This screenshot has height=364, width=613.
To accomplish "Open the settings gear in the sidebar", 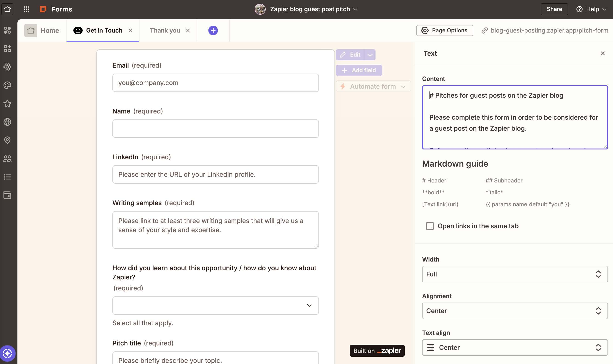I will click(x=7, y=67).
